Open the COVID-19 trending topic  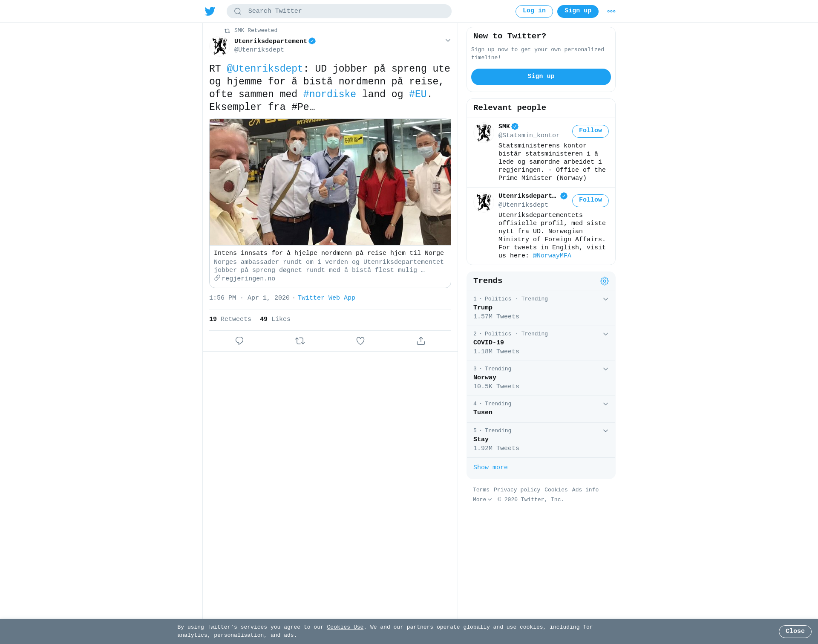[x=541, y=343]
